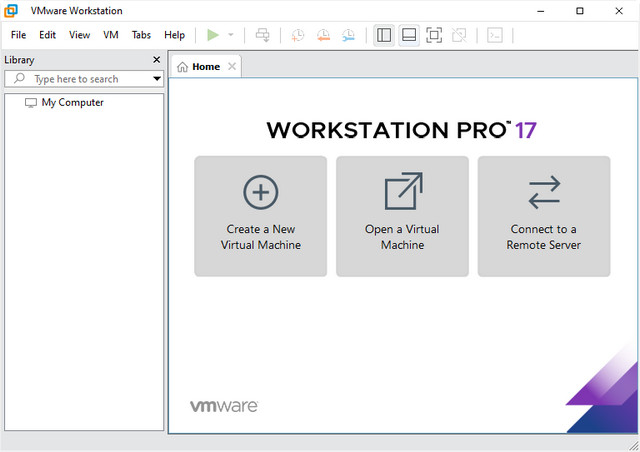Viewport: 640px width, 452px height.
Task: Toggle Unity mode icon
Action: point(459,35)
